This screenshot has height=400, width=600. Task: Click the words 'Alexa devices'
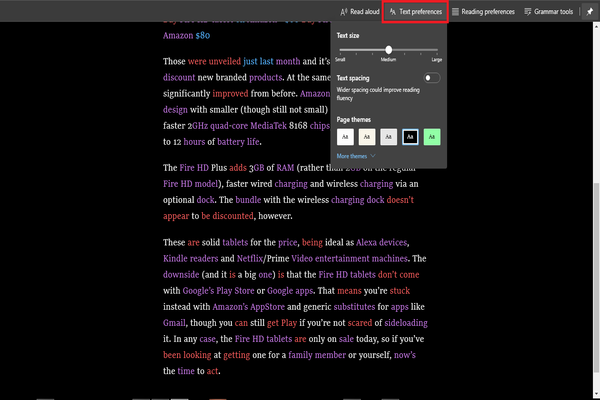[382, 243]
